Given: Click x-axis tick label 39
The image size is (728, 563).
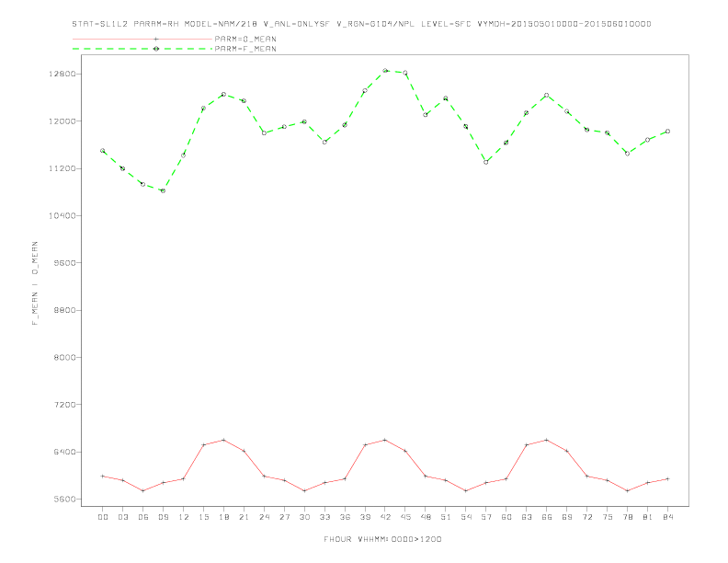Looking at the screenshot, I should pos(365,517).
